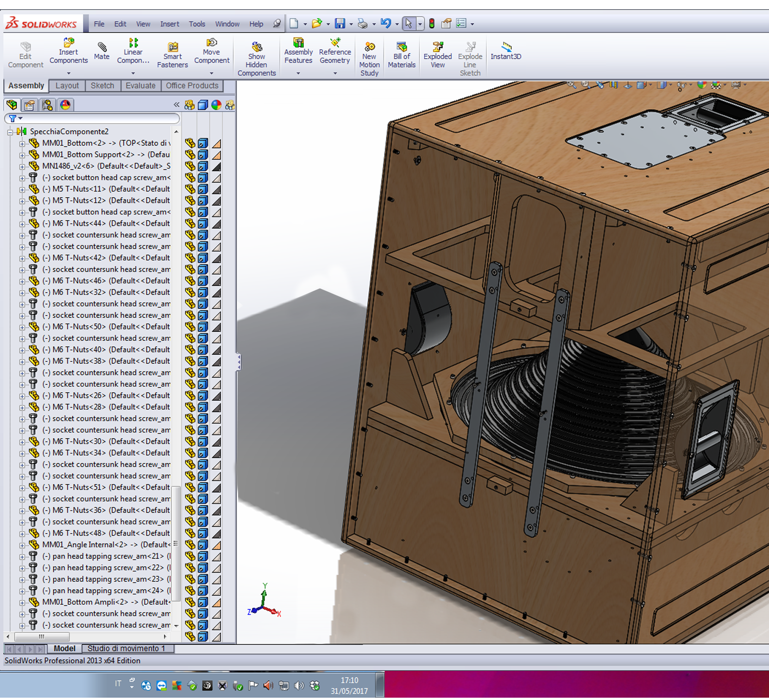Viewport: 769px width, 700px height.
Task: Select the Mate tool
Action: tap(102, 51)
